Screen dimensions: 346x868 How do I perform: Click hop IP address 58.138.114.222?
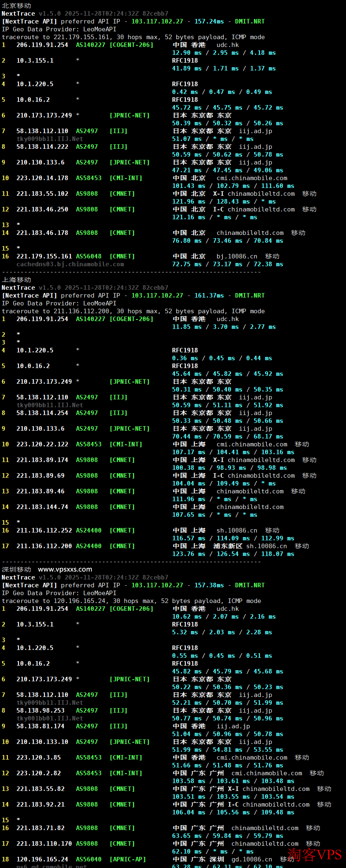[x=42, y=147]
